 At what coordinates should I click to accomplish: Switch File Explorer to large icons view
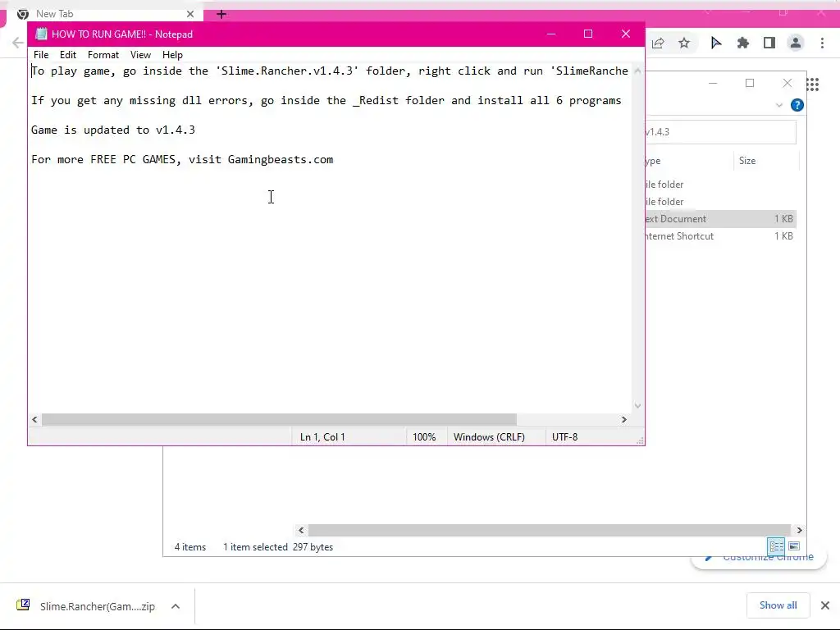tap(794, 546)
